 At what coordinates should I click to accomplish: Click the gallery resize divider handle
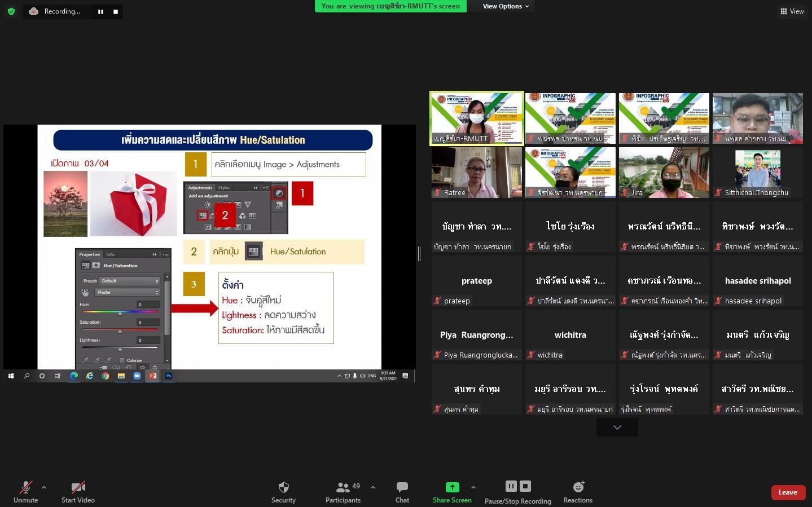419,254
